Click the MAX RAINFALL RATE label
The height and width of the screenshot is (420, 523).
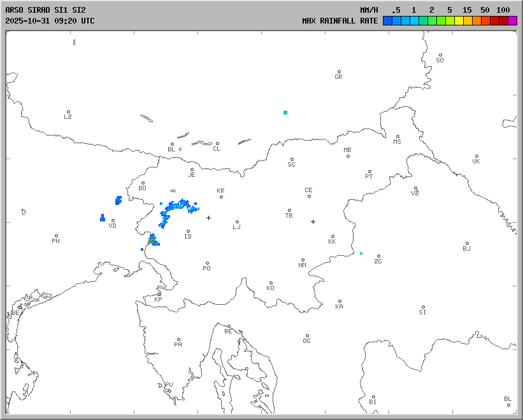pyautogui.click(x=340, y=21)
